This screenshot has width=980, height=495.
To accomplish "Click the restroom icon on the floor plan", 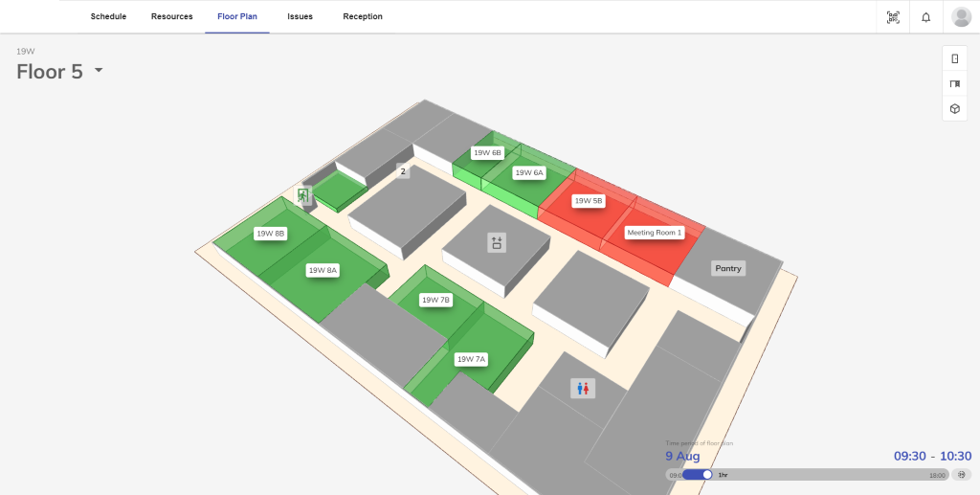I will pyautogui.click(x=583, y=388).
